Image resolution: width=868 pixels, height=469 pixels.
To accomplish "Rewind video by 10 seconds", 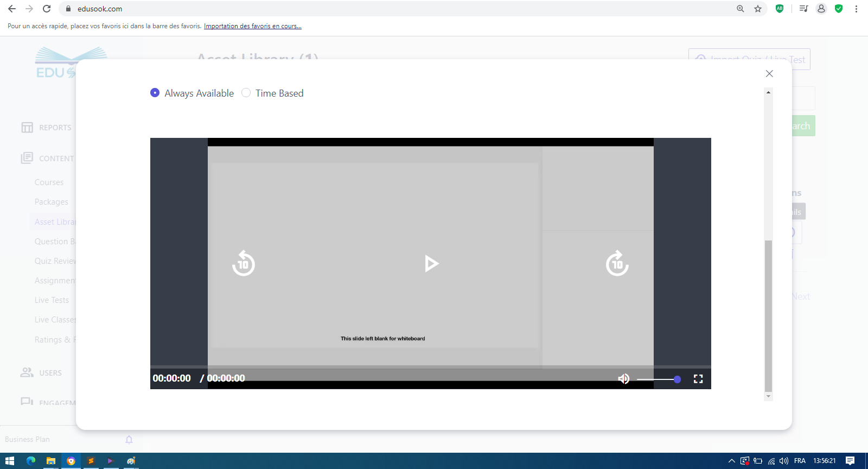I will click(244, 264).
